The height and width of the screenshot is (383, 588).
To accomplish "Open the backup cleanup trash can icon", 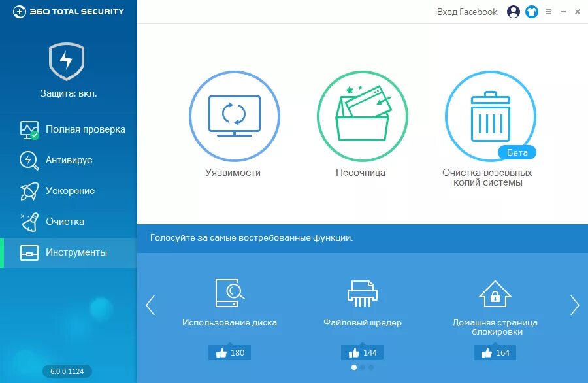I will (x=491, y=116).
